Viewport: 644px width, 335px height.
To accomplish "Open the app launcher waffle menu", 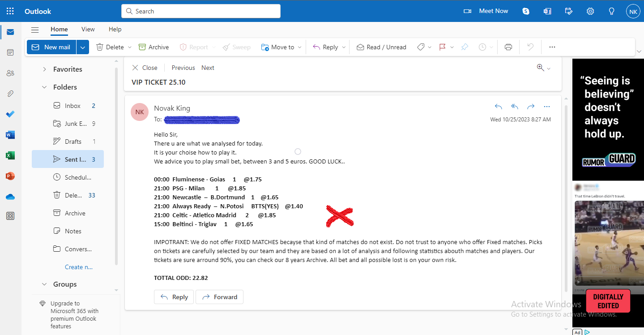I will 10,11.
